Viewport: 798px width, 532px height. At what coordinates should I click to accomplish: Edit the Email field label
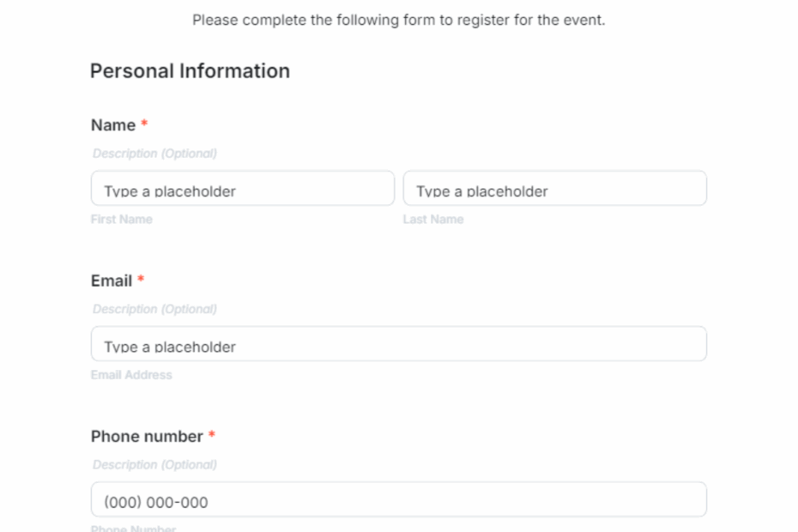pos(110,281)
